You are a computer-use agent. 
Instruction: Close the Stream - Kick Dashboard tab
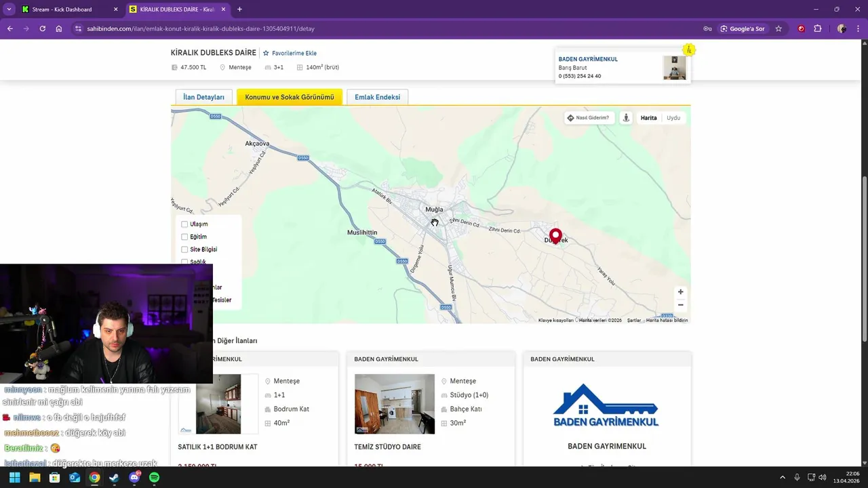(x=115, y=9)
